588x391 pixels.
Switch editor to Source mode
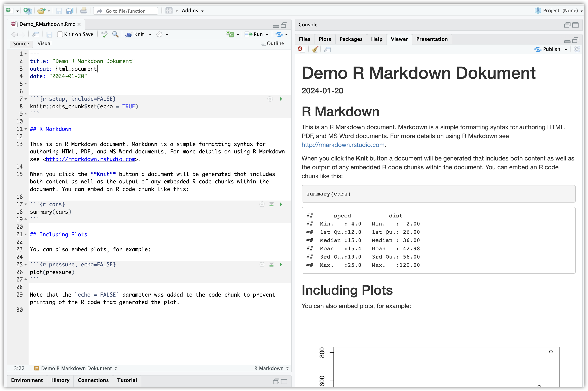click(x=21, y=44)
